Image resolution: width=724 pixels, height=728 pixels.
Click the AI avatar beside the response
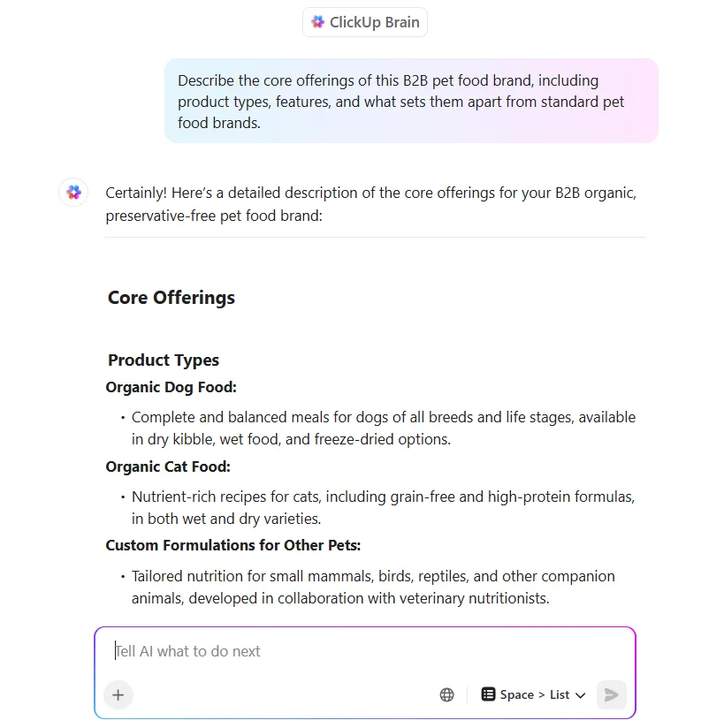(x=73, y=193)
